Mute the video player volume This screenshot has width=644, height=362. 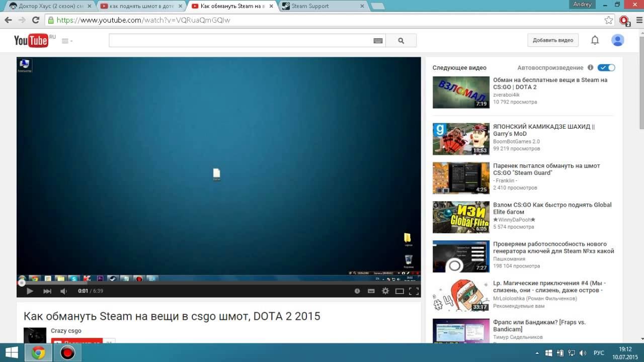63,291
